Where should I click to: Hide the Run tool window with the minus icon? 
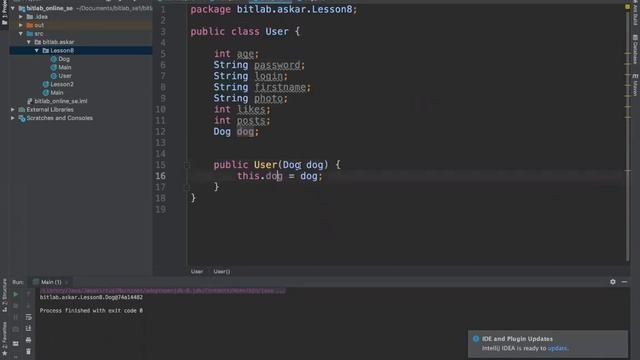624,282
